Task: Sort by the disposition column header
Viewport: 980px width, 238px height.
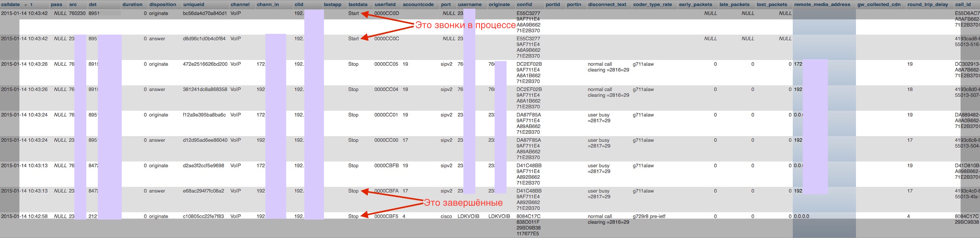Action: 163,5
